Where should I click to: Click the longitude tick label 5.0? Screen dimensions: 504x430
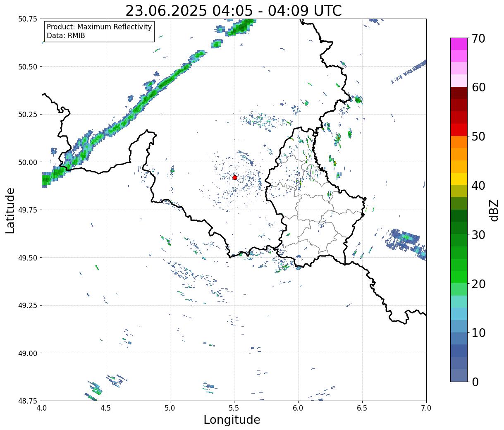170,408
